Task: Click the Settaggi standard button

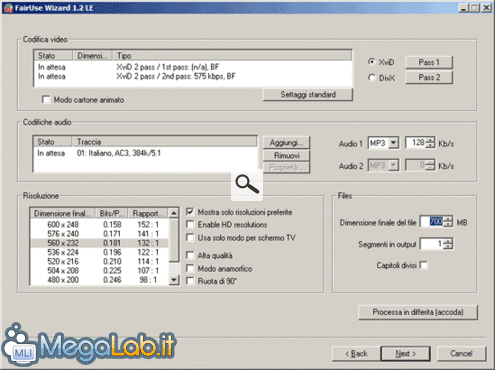Action: click(x=308, y=95)
